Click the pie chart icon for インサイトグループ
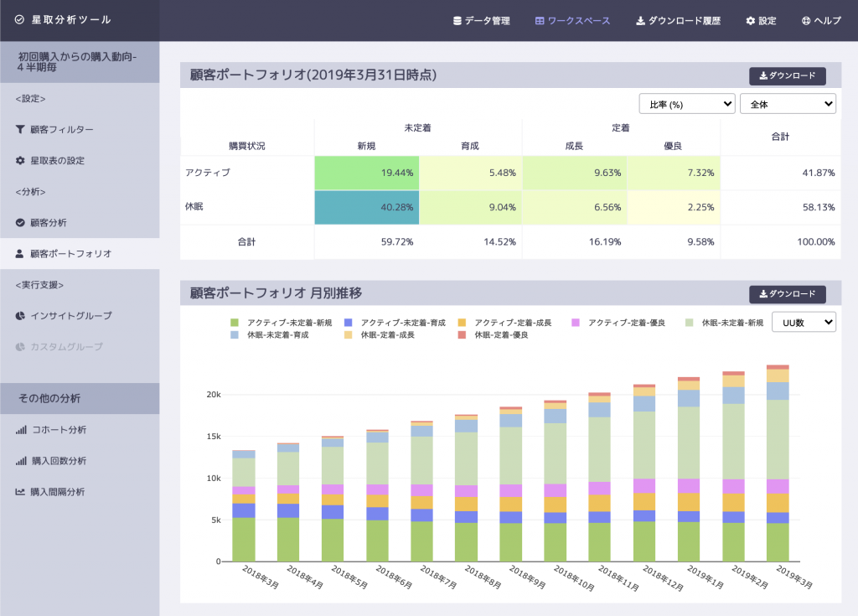 tap(20, 315)
